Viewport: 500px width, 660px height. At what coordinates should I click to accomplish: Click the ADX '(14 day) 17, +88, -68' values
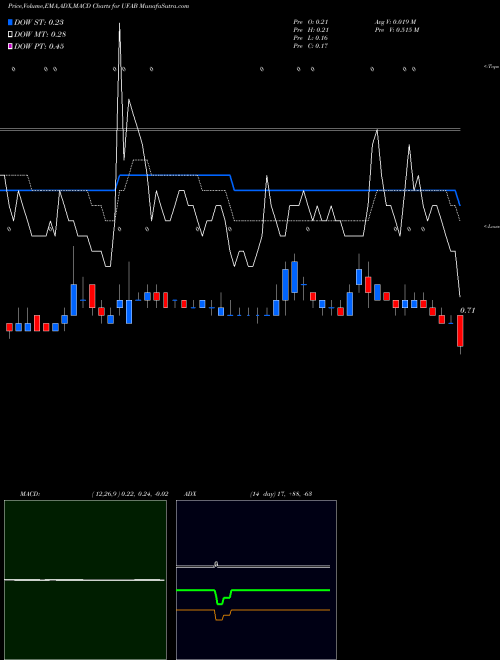click(281, 494)
